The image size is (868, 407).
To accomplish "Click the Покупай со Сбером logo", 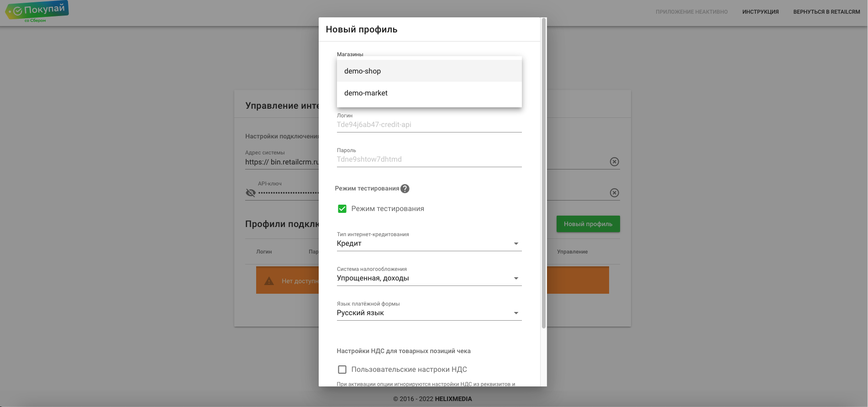I will click(x=37, y=11).
